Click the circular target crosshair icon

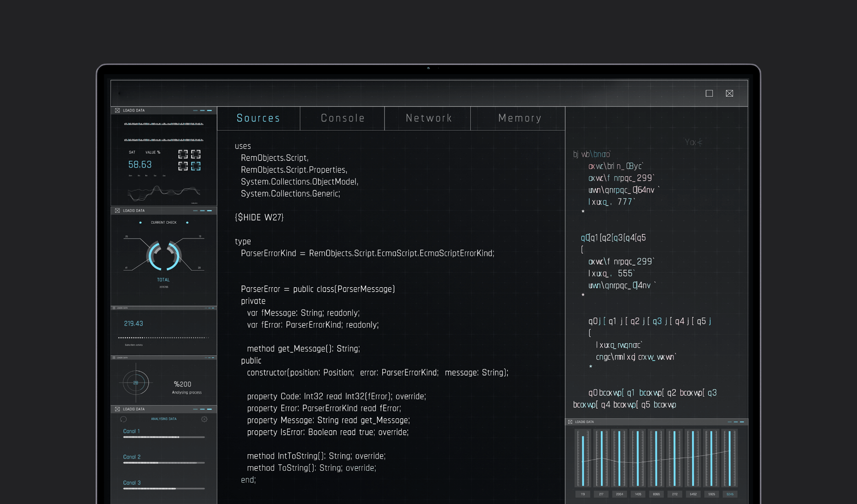coord(136,383)
